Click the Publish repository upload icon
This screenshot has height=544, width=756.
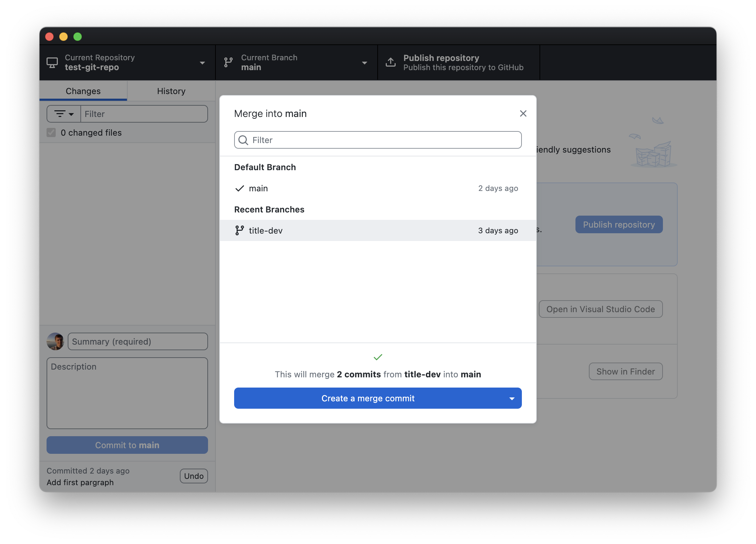point(391,62)
